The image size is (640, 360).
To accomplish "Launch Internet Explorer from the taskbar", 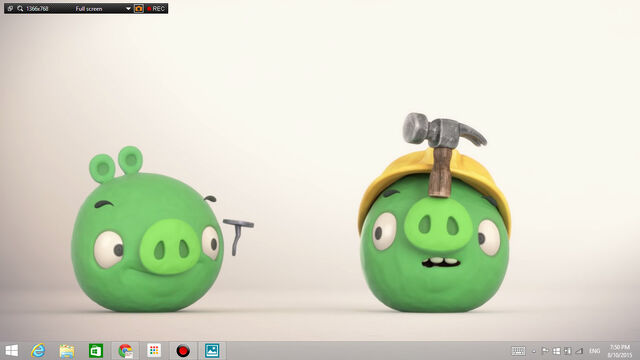I will 38,351.
